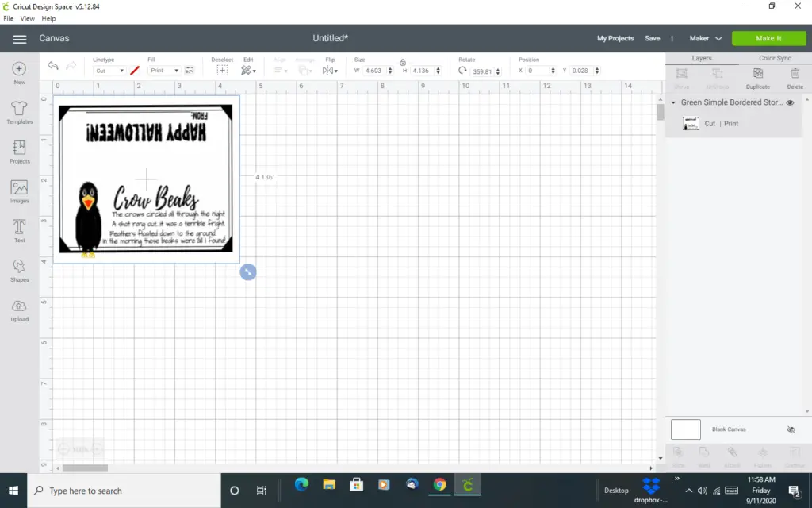
Task: Open the print fill pattern swatch icon
Action: [x=190, y=71]
